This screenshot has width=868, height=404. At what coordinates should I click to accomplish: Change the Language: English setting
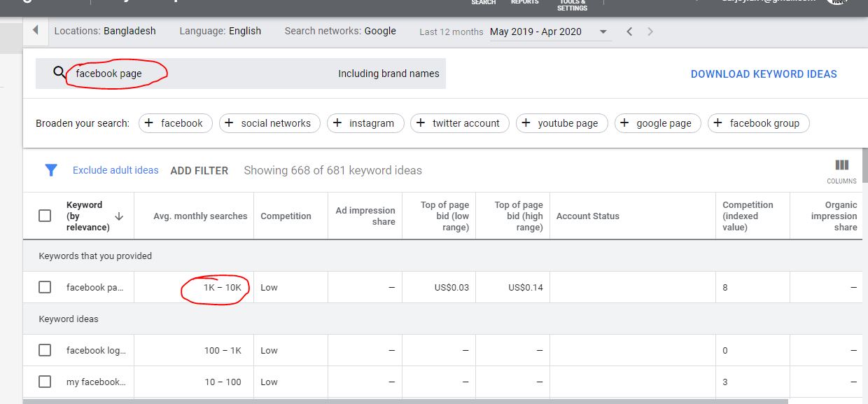point(220,31)
